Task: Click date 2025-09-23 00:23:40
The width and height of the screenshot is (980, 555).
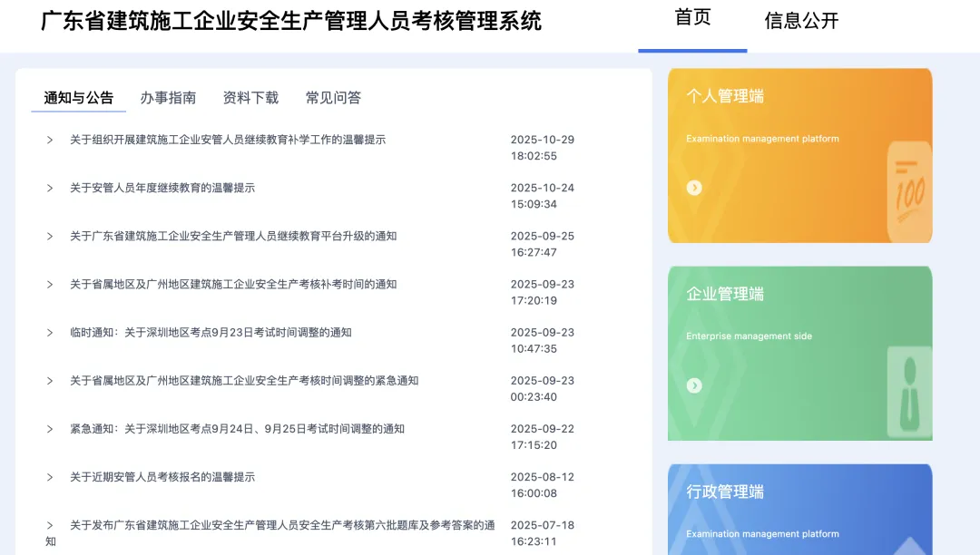Action: pos(543,388)
